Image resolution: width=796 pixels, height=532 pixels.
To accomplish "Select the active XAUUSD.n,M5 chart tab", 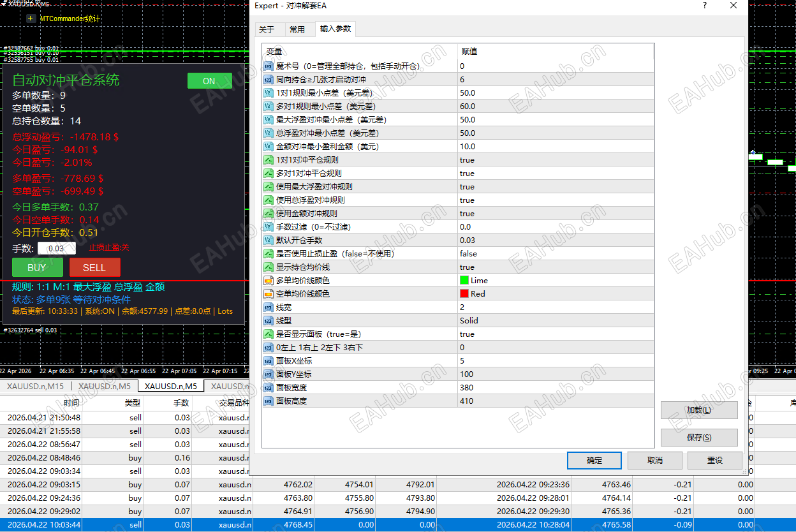I will 171,386.
